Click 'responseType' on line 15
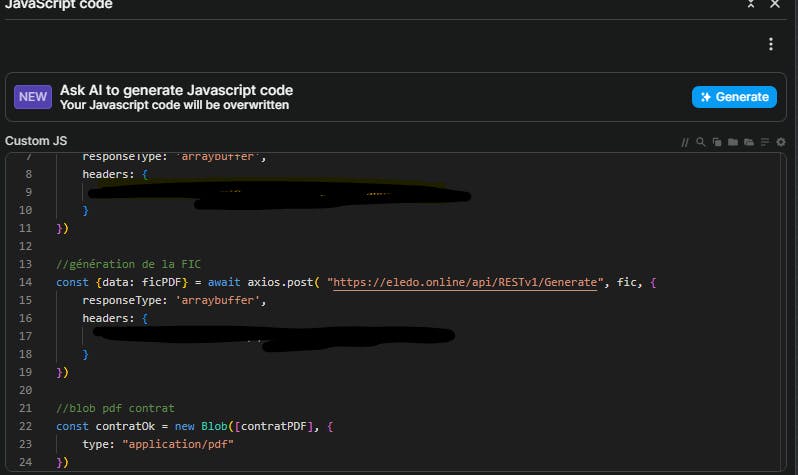Viewport: 798px width, 475px height. pos(122,300)
